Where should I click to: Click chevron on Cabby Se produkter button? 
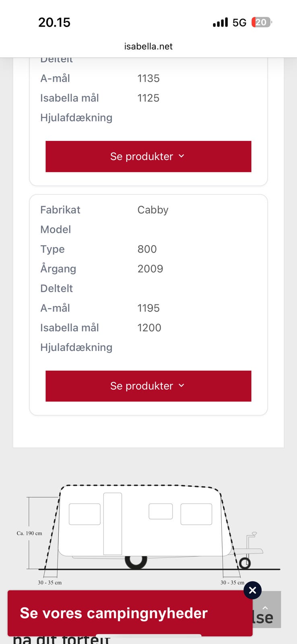click(x=181, y=386)
